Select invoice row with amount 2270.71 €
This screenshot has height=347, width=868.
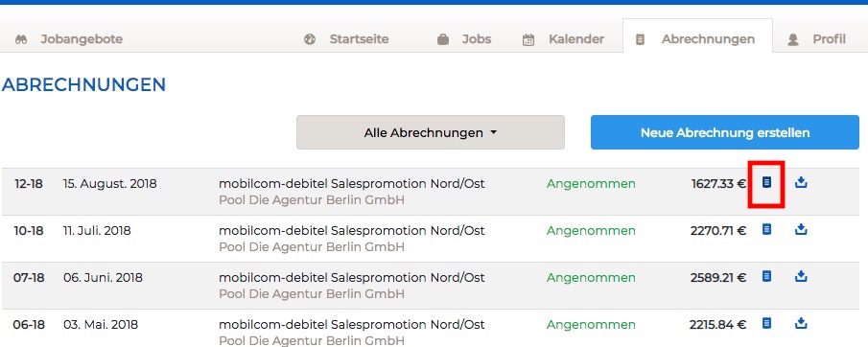[434, 239]
